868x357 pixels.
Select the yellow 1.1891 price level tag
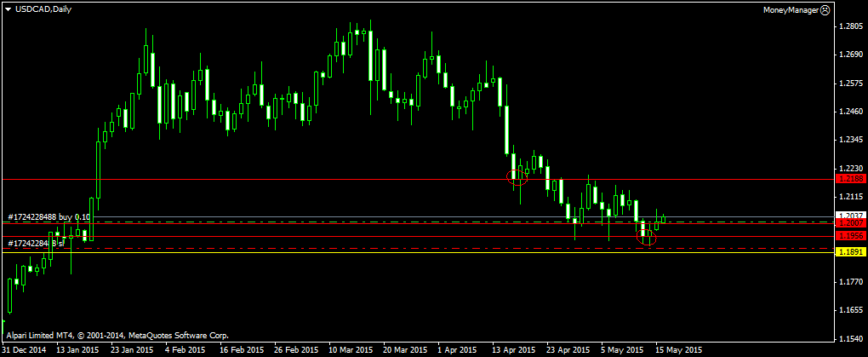coord(849,251)
